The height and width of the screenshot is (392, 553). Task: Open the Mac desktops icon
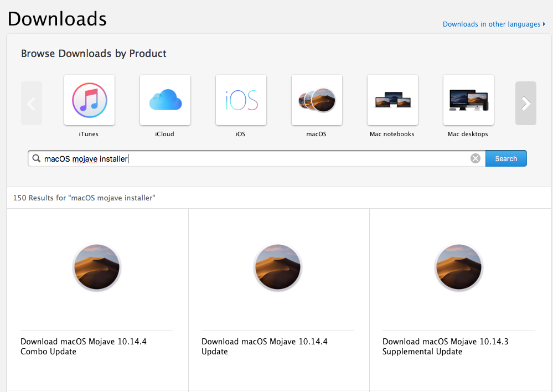tap(468, 100)
